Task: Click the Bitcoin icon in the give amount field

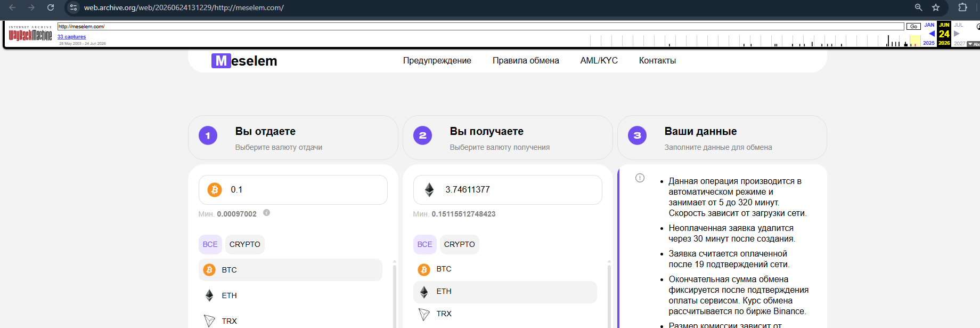Action: [x=215, y=190]
